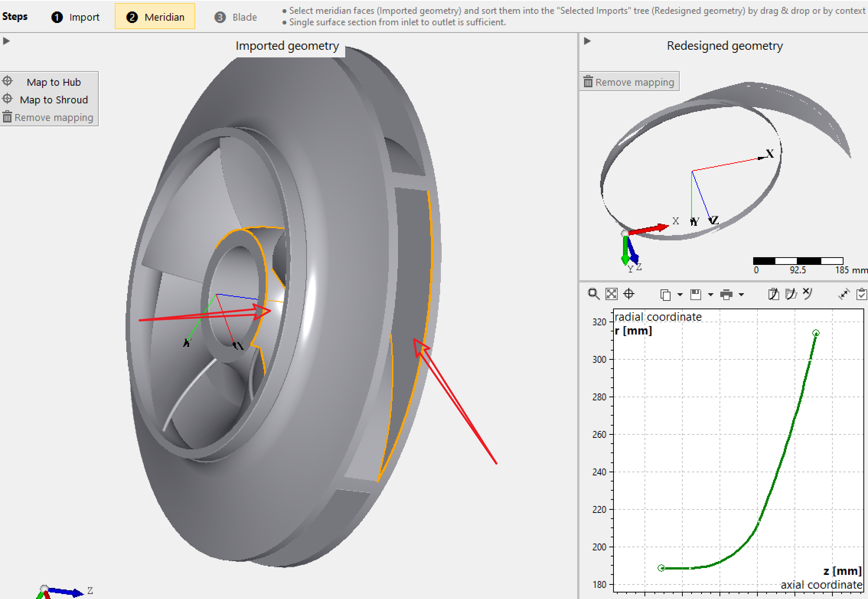
Task: Open the Blade step
Action: coord(236,17)
